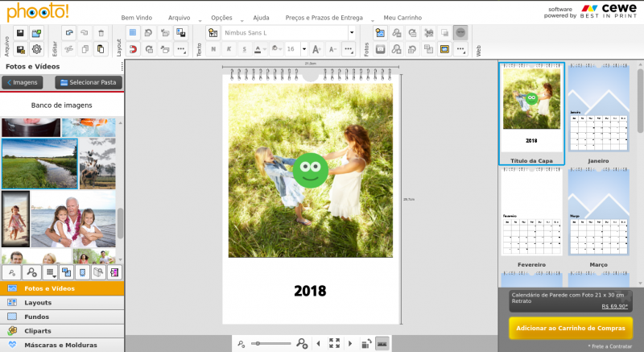Image resolution: width=644 pixels, height=352 pixels.
Task: Click the yellow photo frame icon
Action: (x=444, y=49)
